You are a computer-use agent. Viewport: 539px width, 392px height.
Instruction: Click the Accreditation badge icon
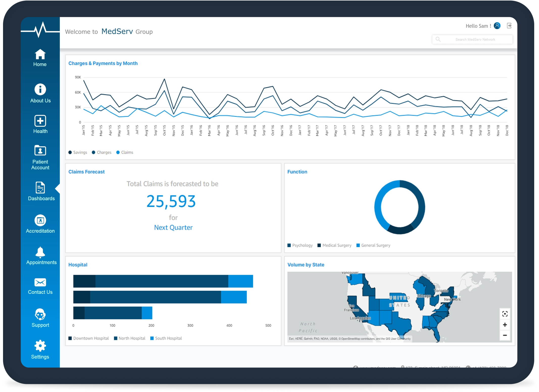40,220
